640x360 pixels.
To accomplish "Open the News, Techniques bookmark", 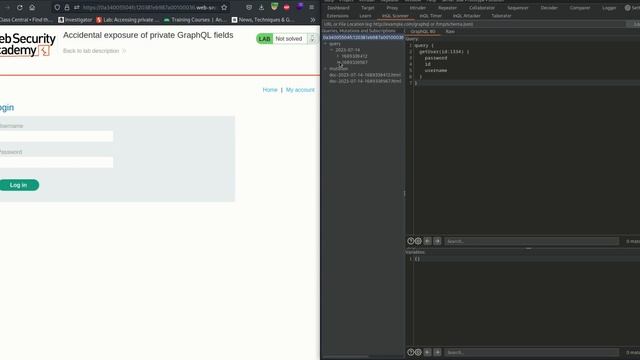I will (262, 20).
